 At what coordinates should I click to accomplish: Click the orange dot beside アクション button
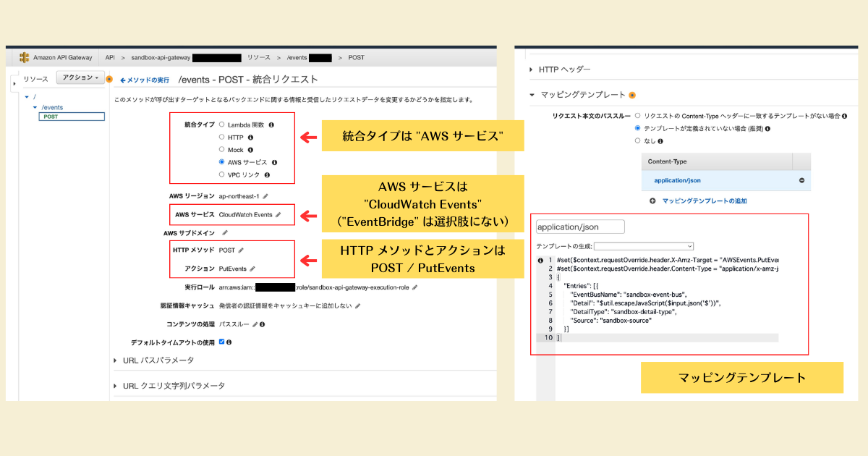(109, 78)
